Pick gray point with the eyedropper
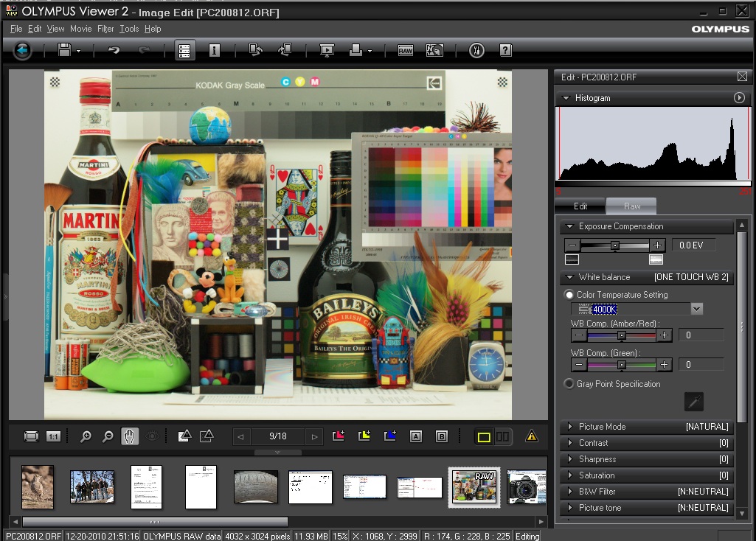The image size is (756, 541). (694, 402)
